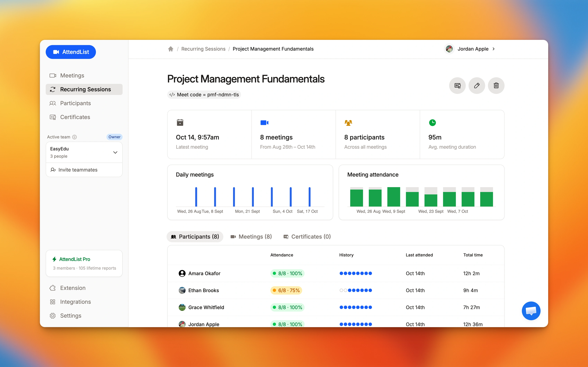This screenshot has width=588, height=367.
Task: Click the Total time column header
Action: (473, 255)
